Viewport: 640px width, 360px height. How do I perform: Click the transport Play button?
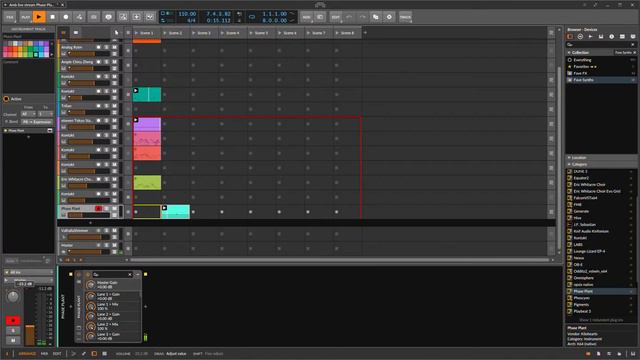pyautogui.click(x=39, y=17)
